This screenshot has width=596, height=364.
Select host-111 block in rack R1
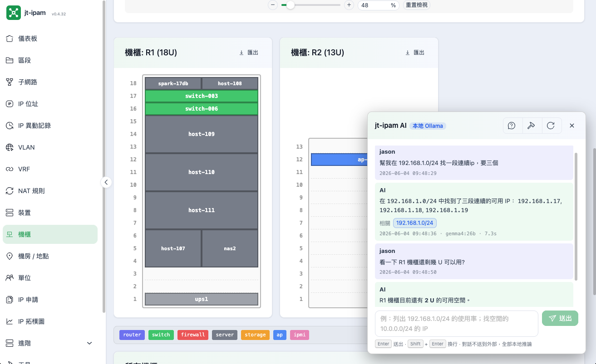[202, 210]
